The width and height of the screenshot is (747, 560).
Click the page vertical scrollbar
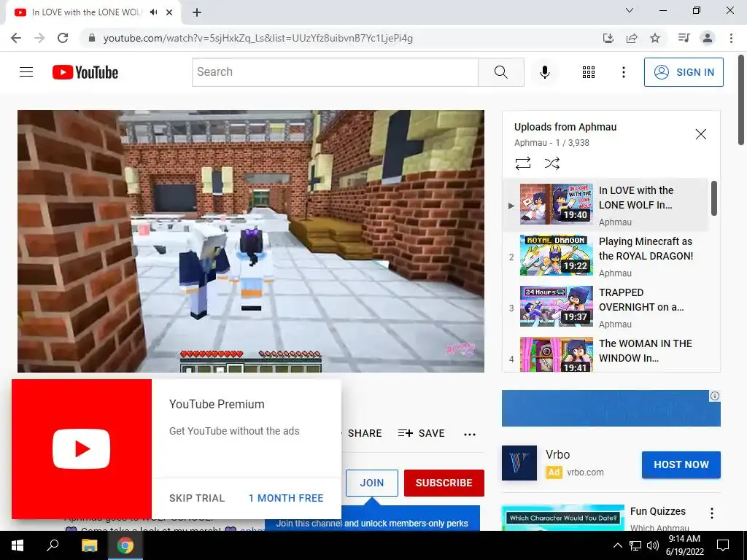pos(741,100)
